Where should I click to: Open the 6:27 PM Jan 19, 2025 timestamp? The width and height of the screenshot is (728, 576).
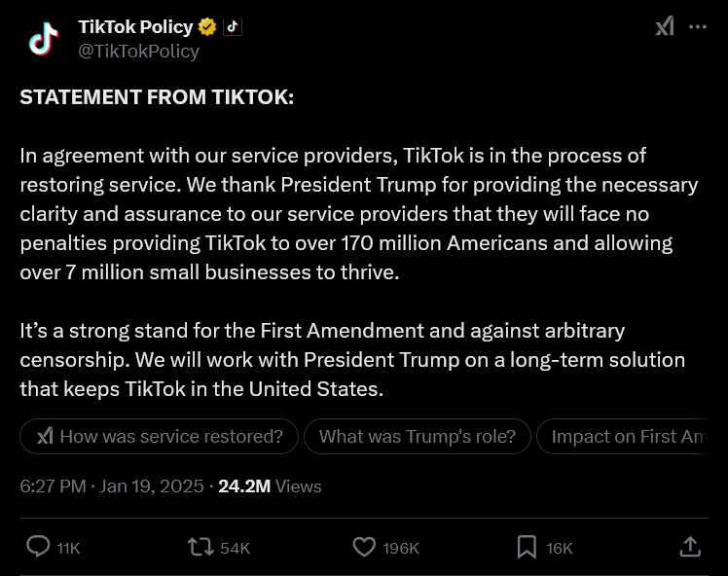[x=112, y=486]
